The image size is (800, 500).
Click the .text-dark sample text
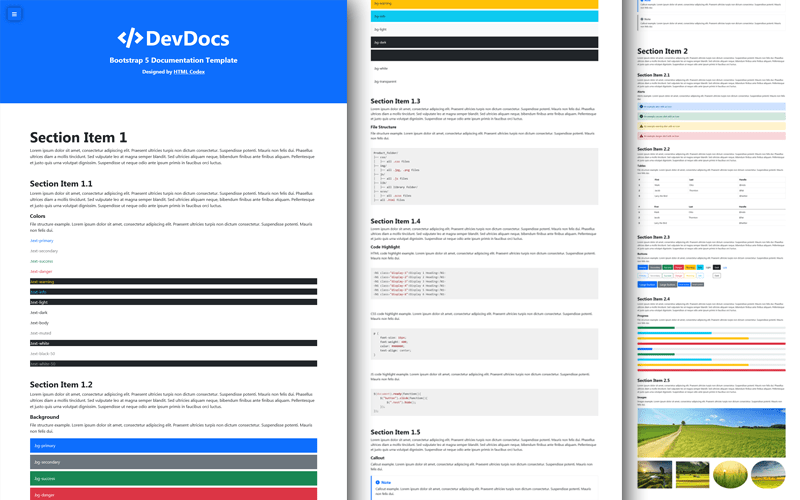[39, 313]
